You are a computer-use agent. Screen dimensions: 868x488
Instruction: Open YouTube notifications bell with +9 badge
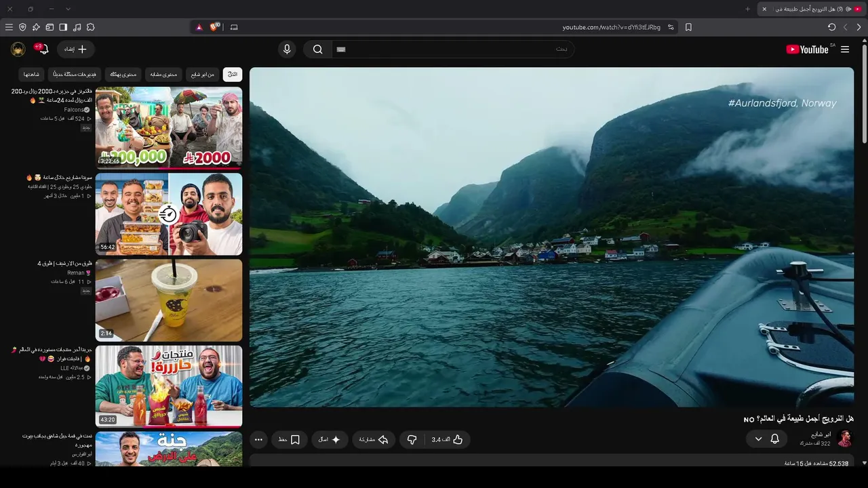42,49
